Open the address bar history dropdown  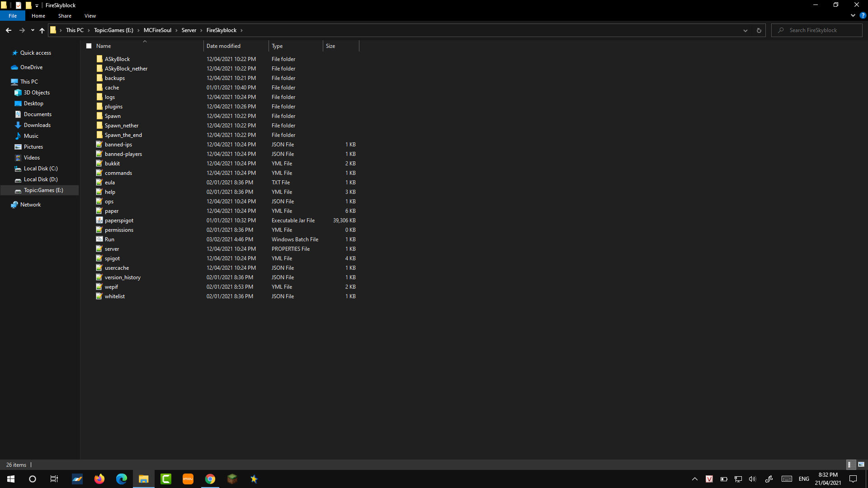pyautogui.click(x=745, y=30)
